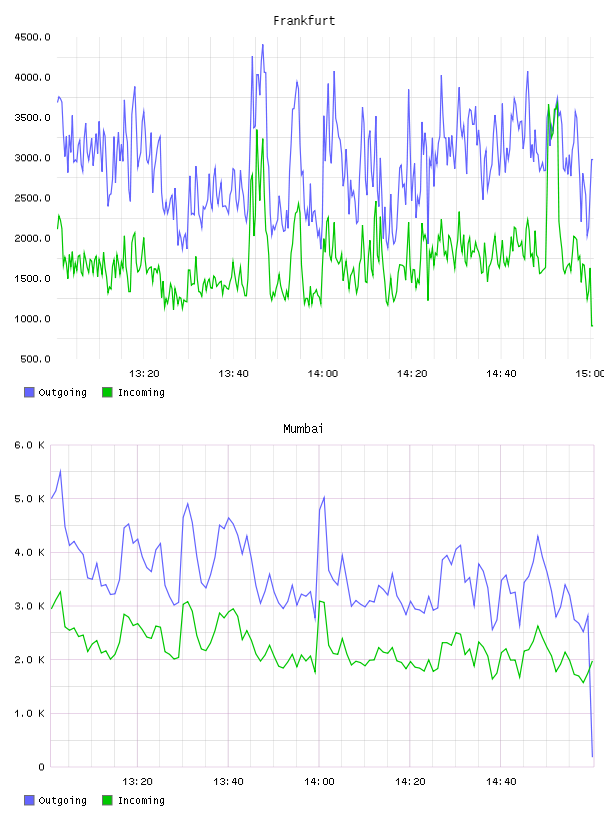
Task: Click the 1.0 K y-axis label on Mumbai chart
Action: tap(29, 713)
